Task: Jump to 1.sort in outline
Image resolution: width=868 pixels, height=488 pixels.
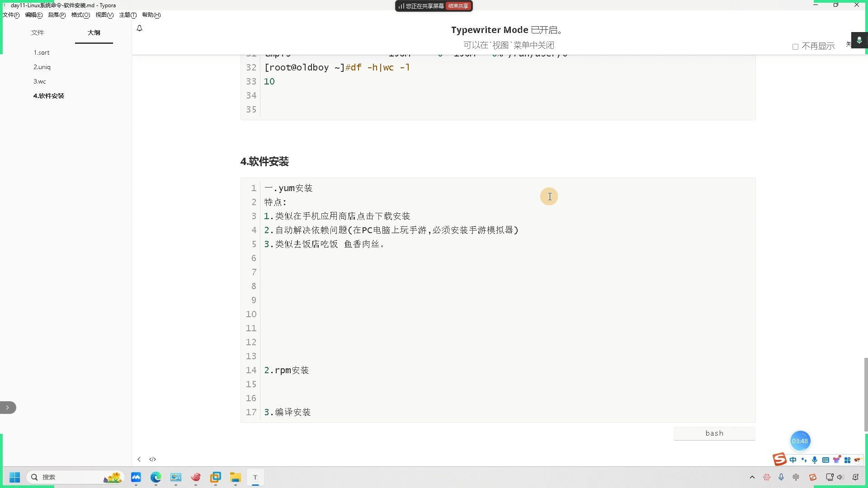Action: (42, 52)
